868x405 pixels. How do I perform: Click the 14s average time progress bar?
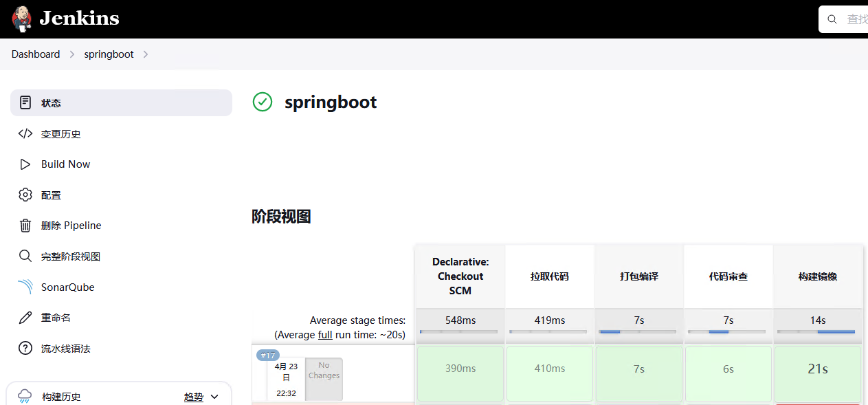pos(816,331)
